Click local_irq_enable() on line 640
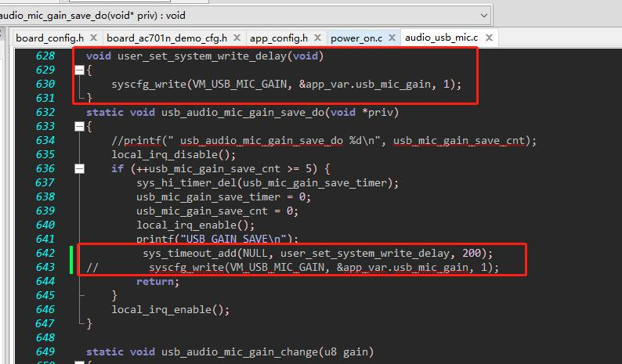 coord(195,225)
